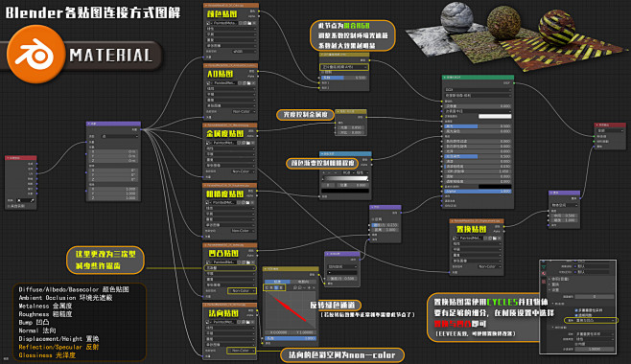Open space dropdown in Displacement node

(x=564, y=205)
